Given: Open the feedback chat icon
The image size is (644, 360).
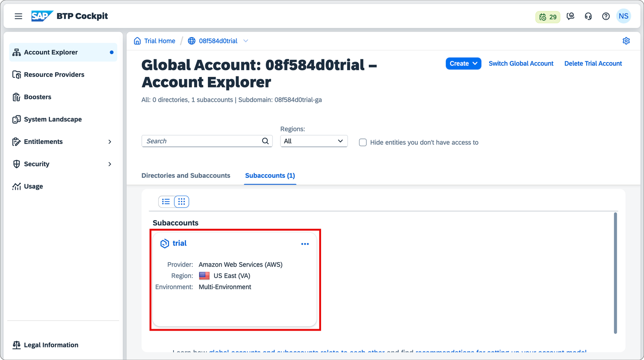Looking at the screenshot, I should pos(570,16).
